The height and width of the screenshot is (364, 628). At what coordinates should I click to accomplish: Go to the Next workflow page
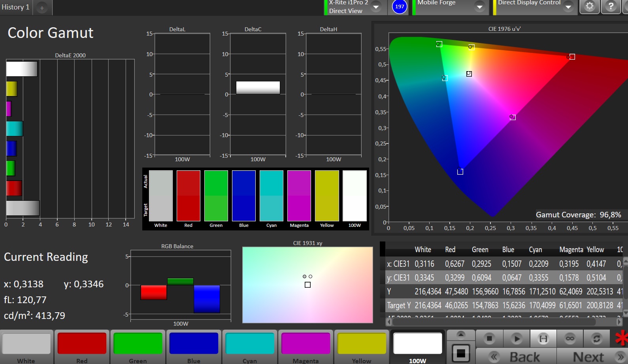[x=592, y=356]
